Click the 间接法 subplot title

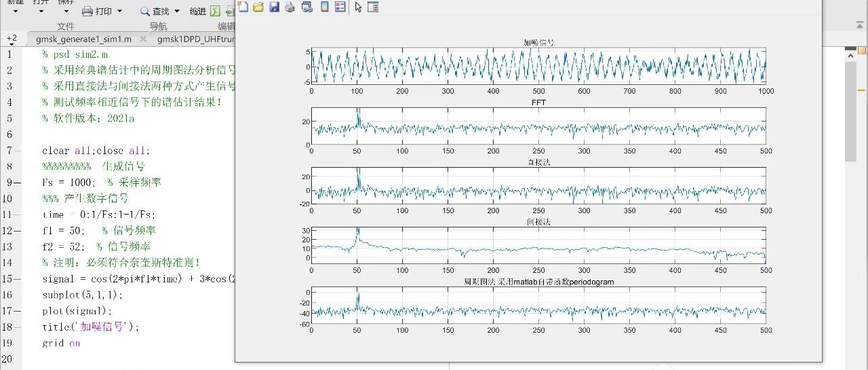pyautogui.click(x=538, y=222)
